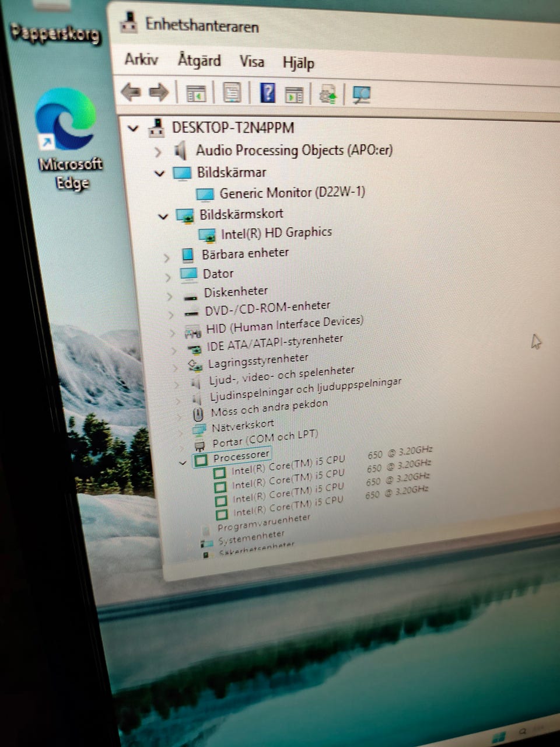Click the Enhetshanteraren window title icon

128,23
